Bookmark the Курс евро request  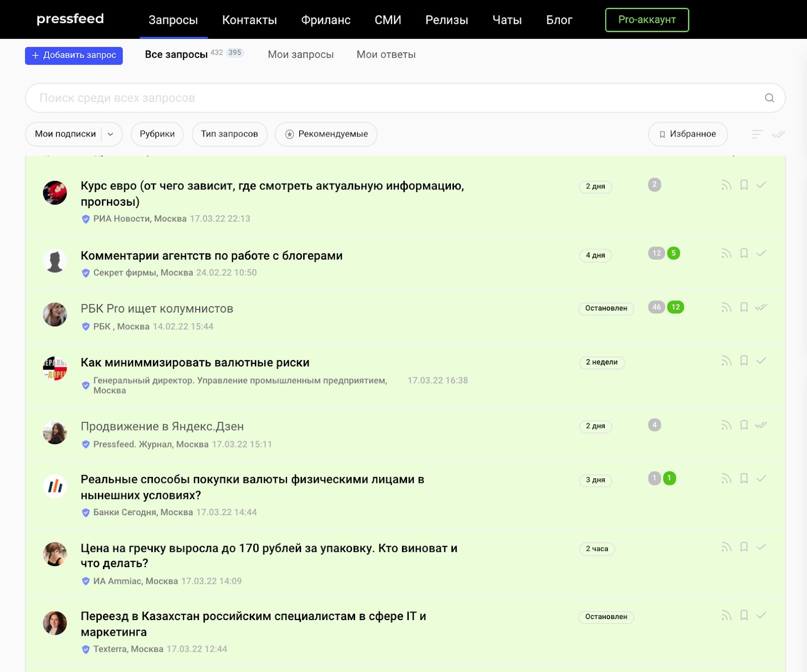pyautogui.click(x=744, y=185)
